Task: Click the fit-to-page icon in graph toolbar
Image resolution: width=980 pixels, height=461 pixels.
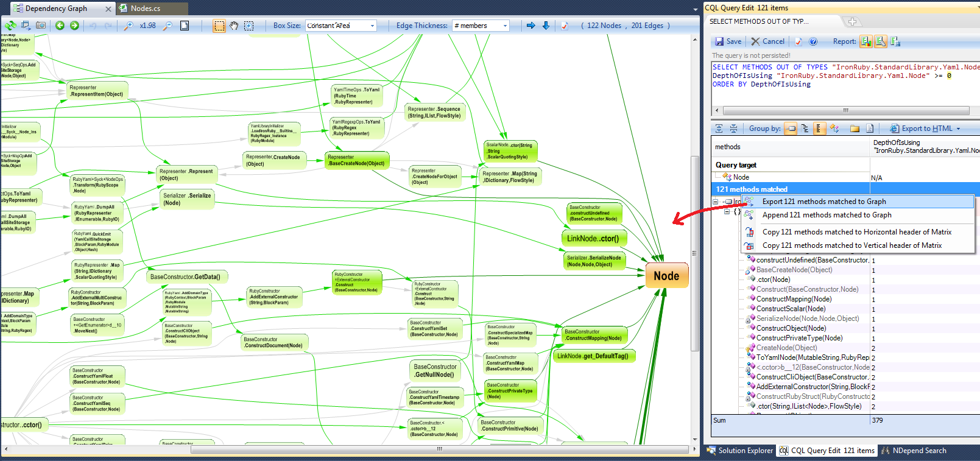Action: pyautogui.click(x=185, y=26)
